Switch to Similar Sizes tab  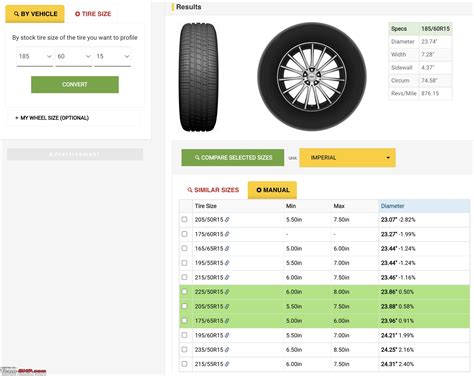point(213,190)
